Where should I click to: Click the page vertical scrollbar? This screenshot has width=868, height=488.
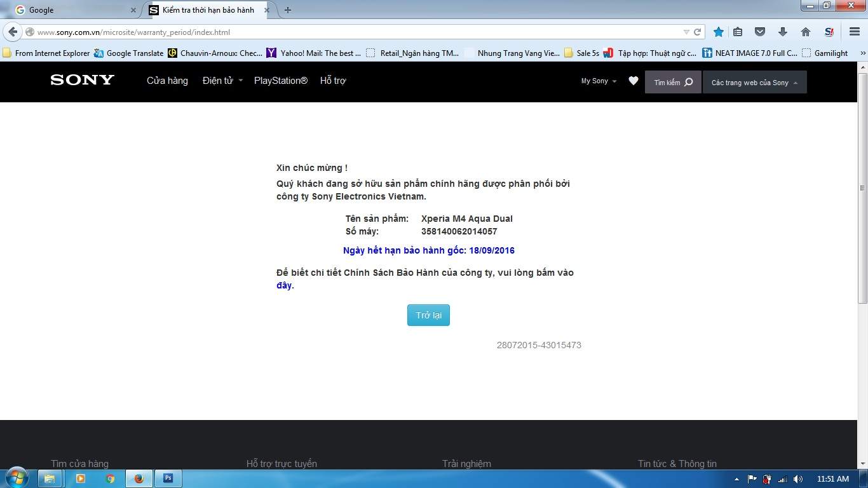click(x=862, y=188)
